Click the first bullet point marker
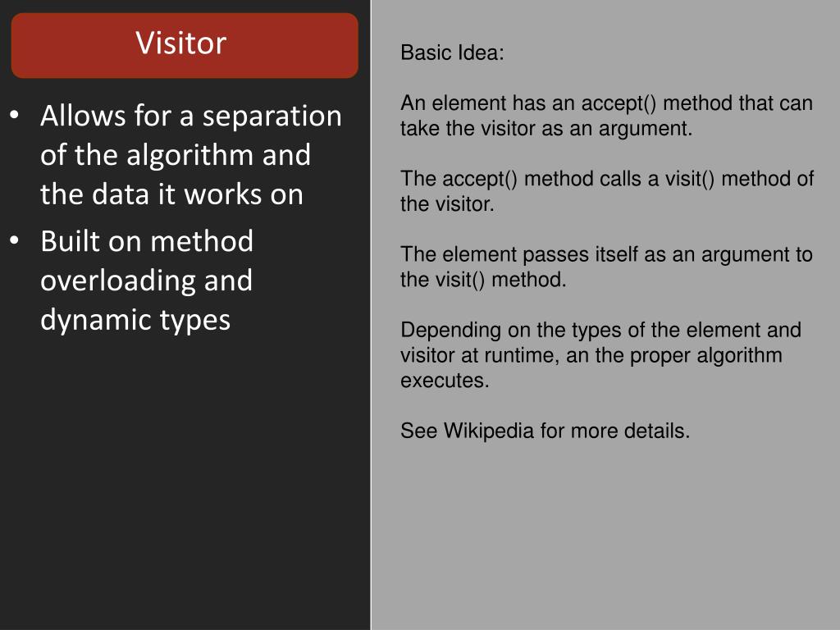Image resolution: width=840 pixels, height=630 pixels. (x=15, y=115)
